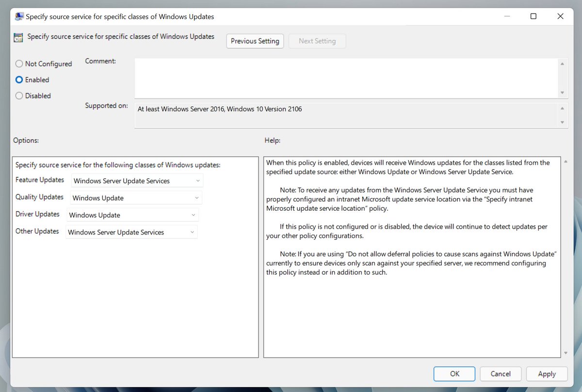Click inside the Comment text box
Viewport: 582px width, 392px height.
click(x=346, y=78)
